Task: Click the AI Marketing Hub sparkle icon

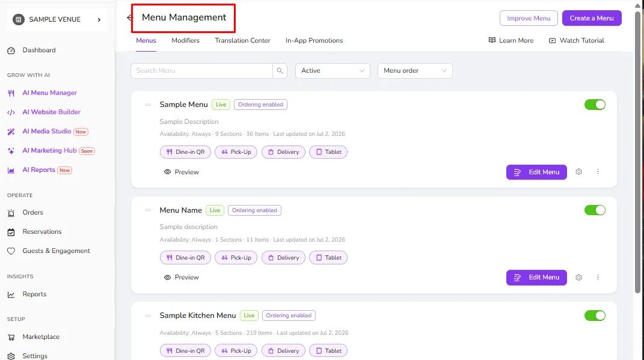Action: pyautogui.click(x=11, y=151)
